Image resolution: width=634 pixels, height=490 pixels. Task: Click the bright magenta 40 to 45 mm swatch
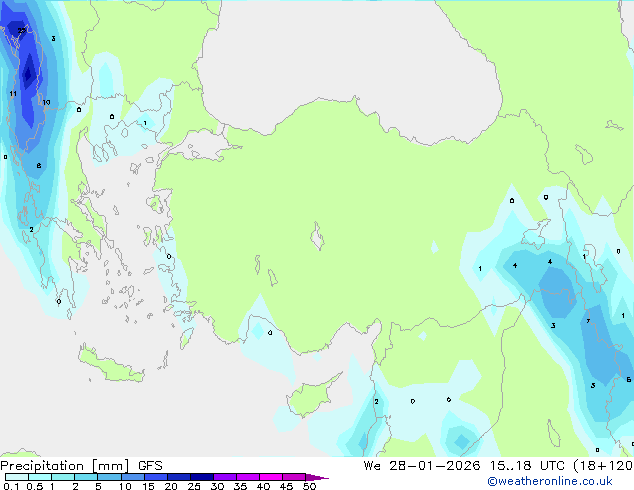click(271, 477)
